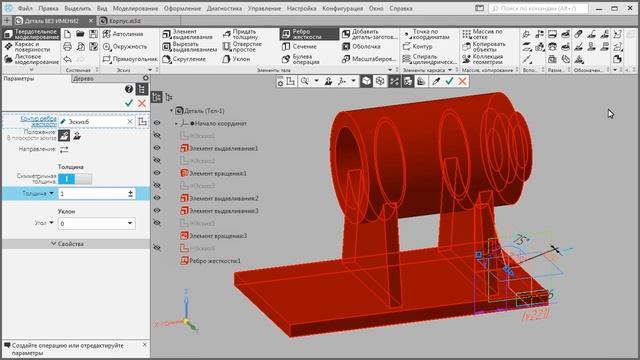Open the Файл menu

coord(25,8)
